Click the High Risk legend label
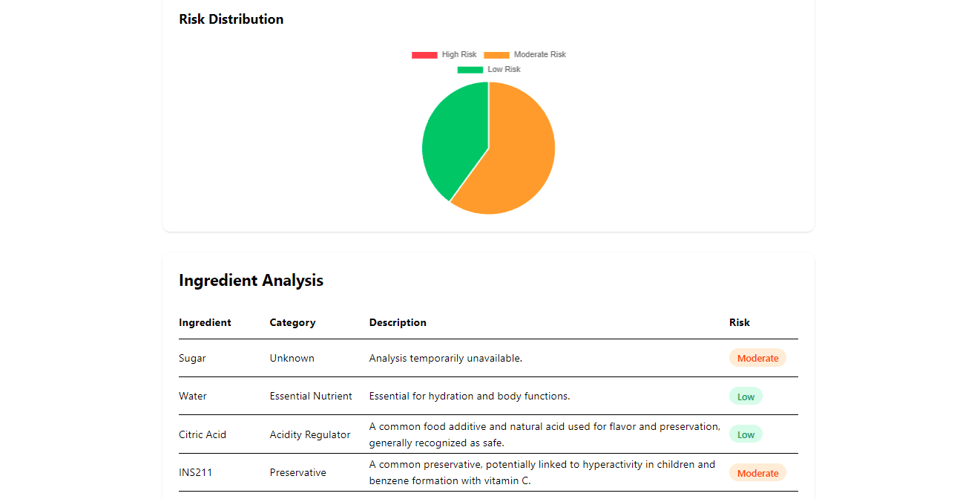The height and width of the screenshot is (499, 980). tap(459, 55)
